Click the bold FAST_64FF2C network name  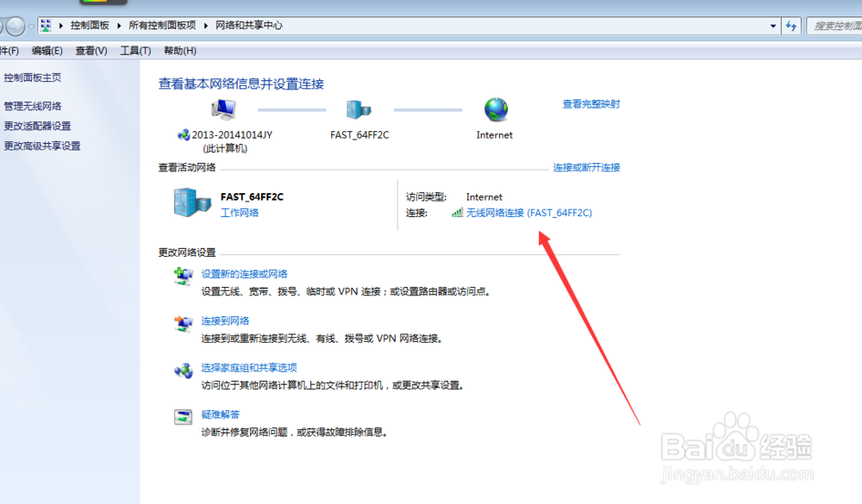[252, 196]
